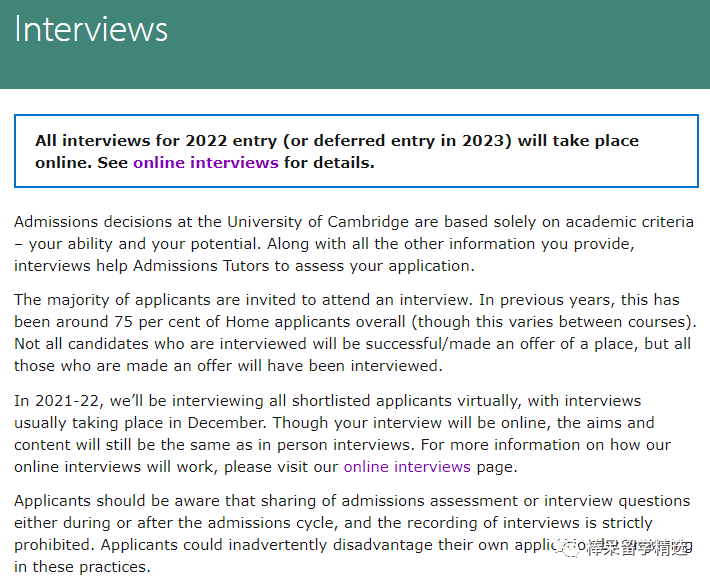Open the bold online interviews link in the notice box
Screen dimensions: 710x578
206,162
